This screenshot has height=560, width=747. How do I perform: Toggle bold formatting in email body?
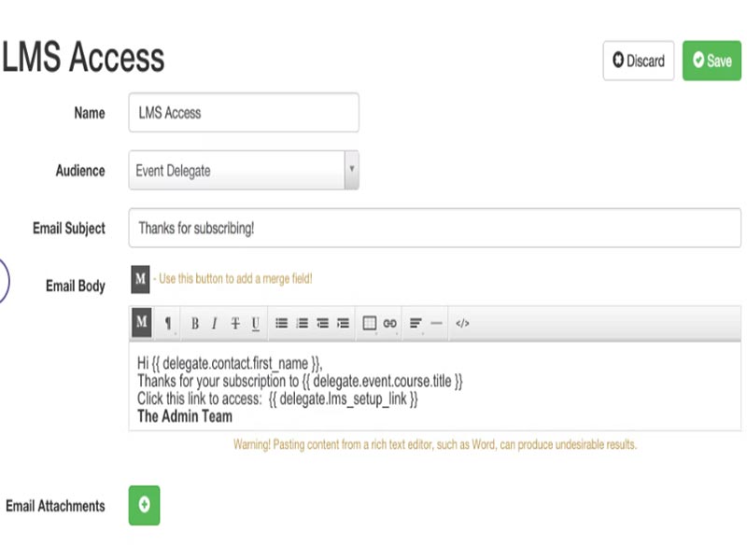click(193, 323)
